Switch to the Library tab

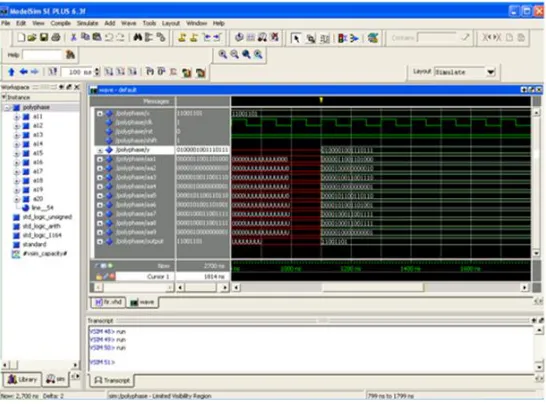click(x=22, y=379)
